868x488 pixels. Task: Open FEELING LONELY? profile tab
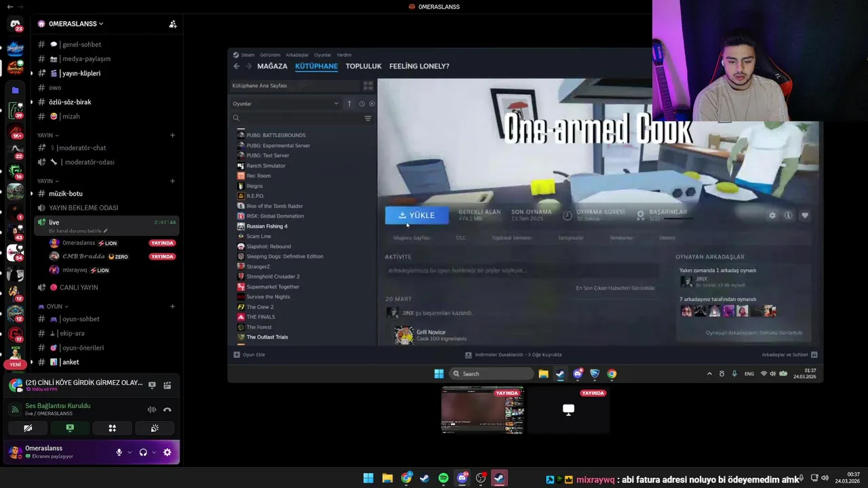(419, 66)
